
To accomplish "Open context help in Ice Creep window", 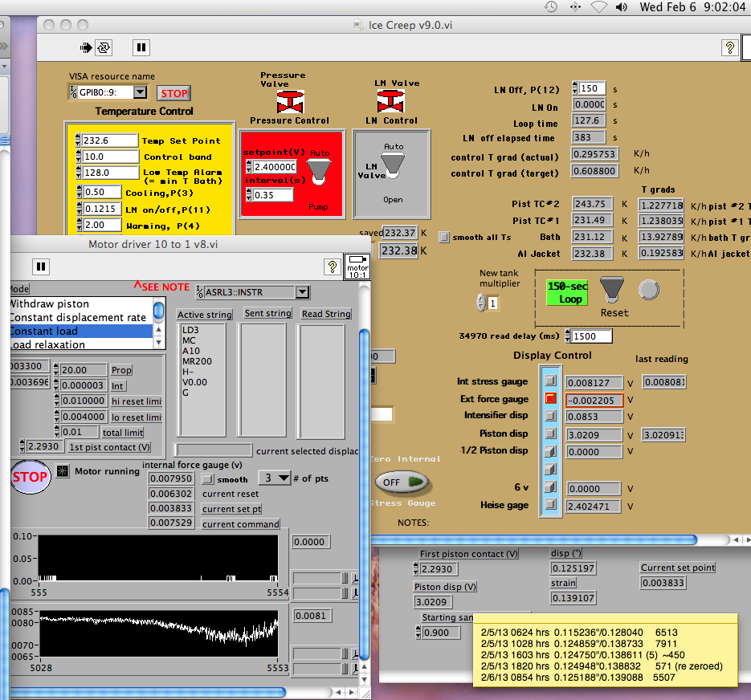I will click(729, 48).
